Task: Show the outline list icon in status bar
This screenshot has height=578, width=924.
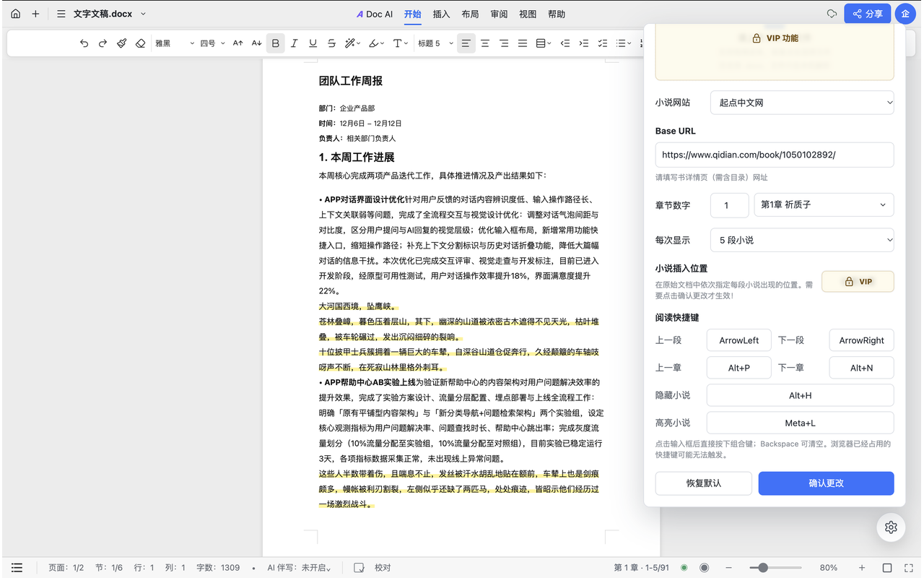Action: tap(17, 568)
